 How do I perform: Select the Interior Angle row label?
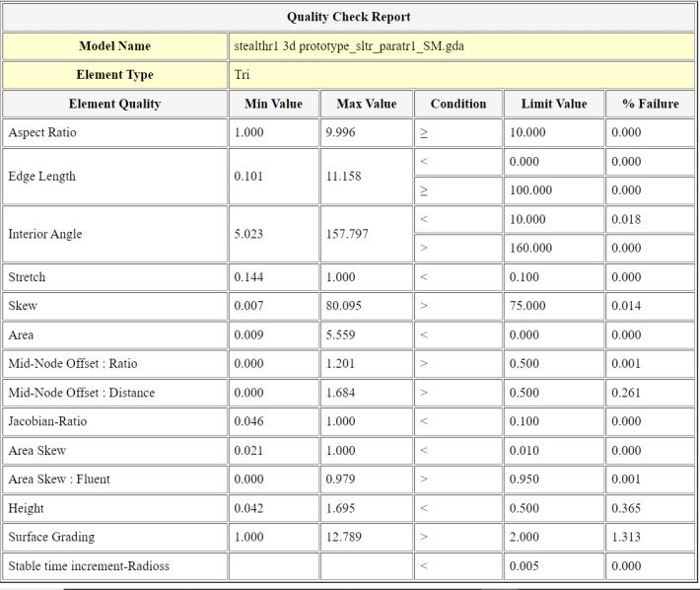tap(45, 234)
